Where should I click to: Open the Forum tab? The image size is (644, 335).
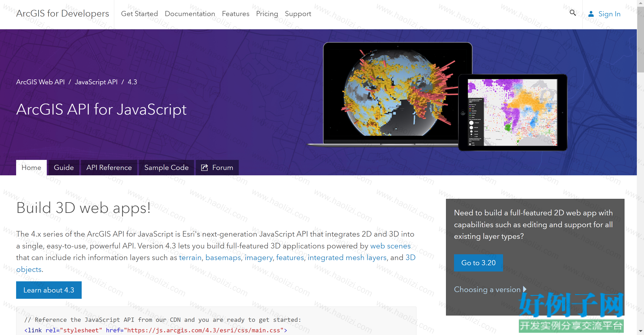point(217,167)
